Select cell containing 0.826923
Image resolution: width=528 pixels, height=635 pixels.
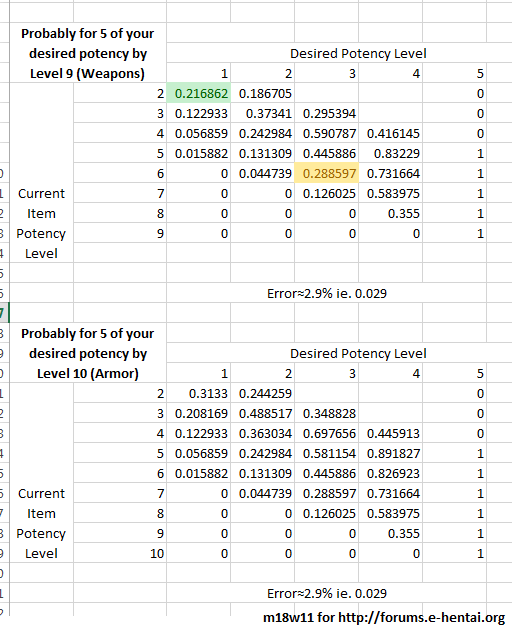pyautogui.click(x=390, y=473)
